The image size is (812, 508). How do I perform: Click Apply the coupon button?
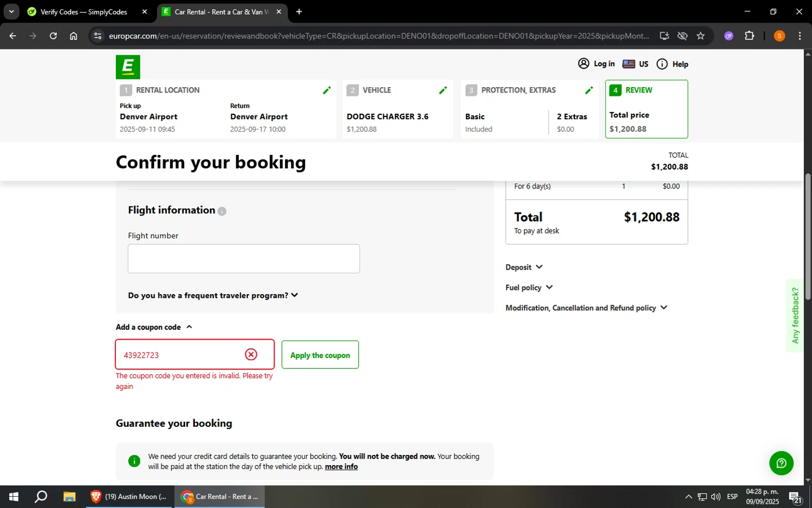(x=320, y=355)
